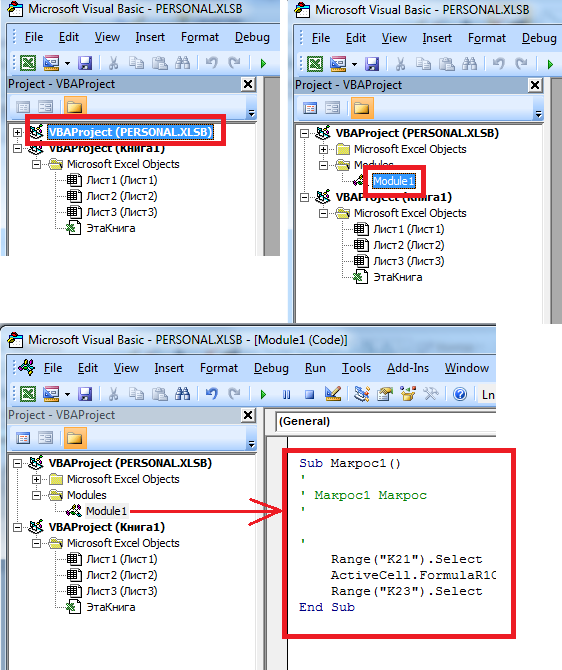
Task: Expand Microsoft Excel Objects under PERSONAL.XLSB in bottom tree
Action: [36, 479]
